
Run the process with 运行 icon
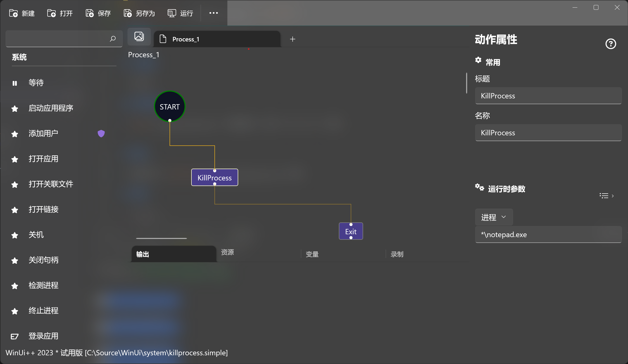click(x=172, y=13)
